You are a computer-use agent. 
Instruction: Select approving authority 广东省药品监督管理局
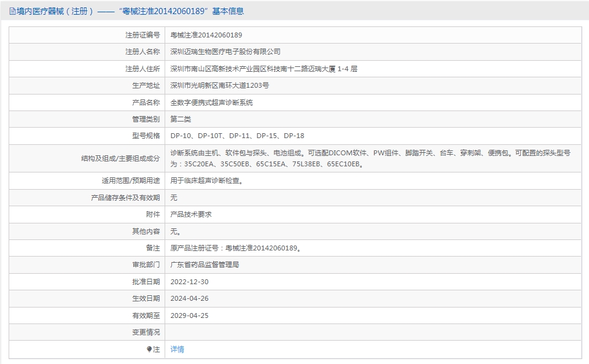click(205, 265)
